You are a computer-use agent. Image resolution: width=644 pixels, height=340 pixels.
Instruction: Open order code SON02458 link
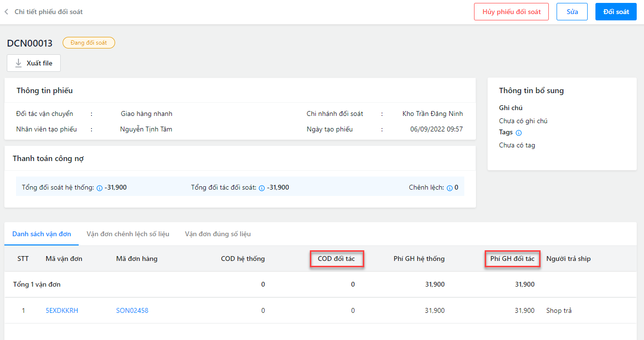click(132, 310)
